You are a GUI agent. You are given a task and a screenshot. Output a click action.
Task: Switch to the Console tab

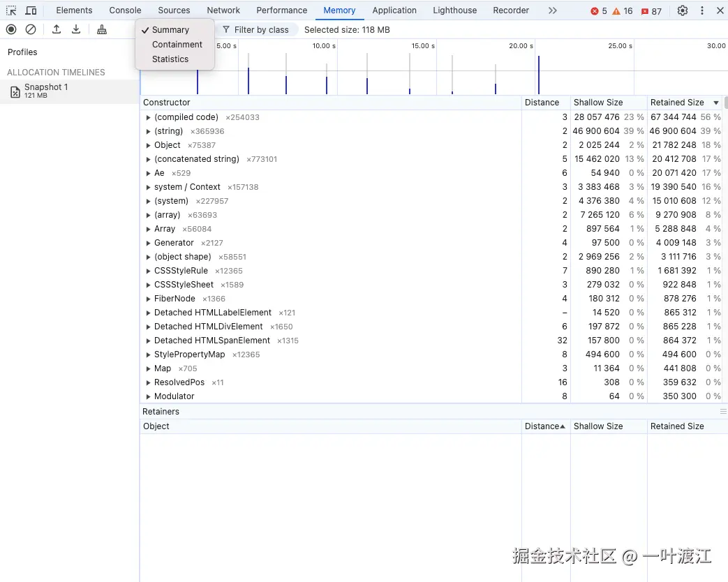click(125, 10)
